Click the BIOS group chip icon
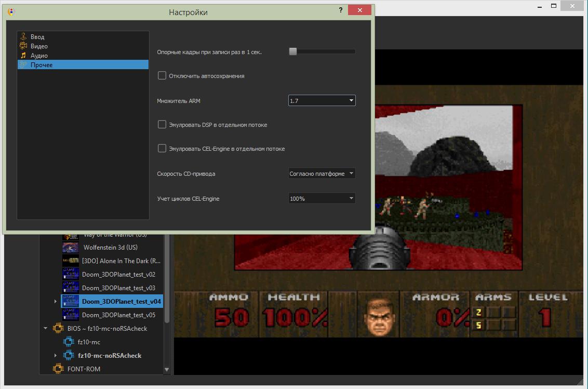This screenshot has height=389, width=588. coord(58,328)
